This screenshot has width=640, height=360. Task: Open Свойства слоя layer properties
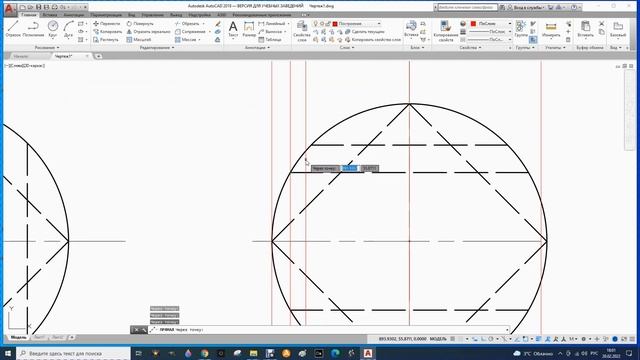coord(302,31)
